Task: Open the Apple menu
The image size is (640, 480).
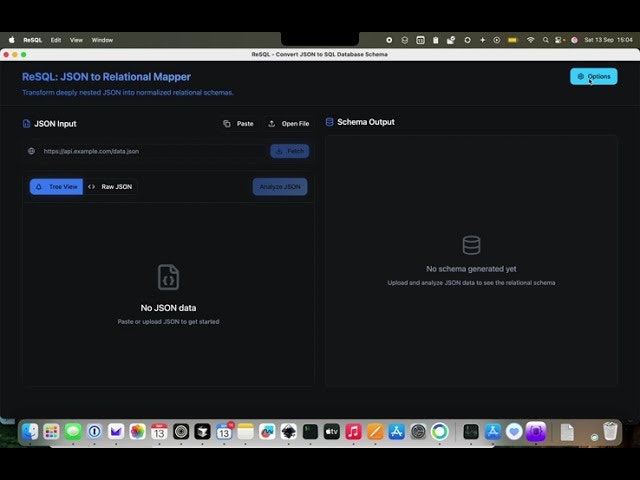Action: pos(12,40)
